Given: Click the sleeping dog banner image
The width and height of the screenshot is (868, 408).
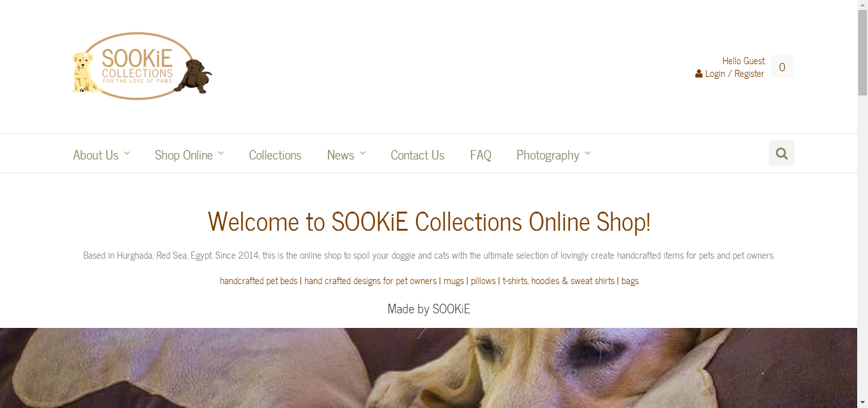Looking at the screenshot, I should pyautogui.click(x=428, y=368).
